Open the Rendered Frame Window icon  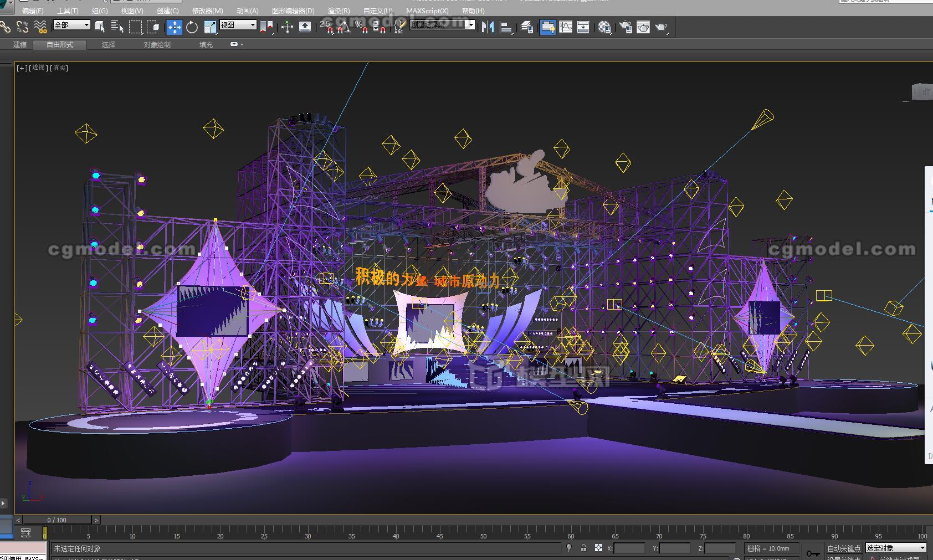click(x=643, y=27)
